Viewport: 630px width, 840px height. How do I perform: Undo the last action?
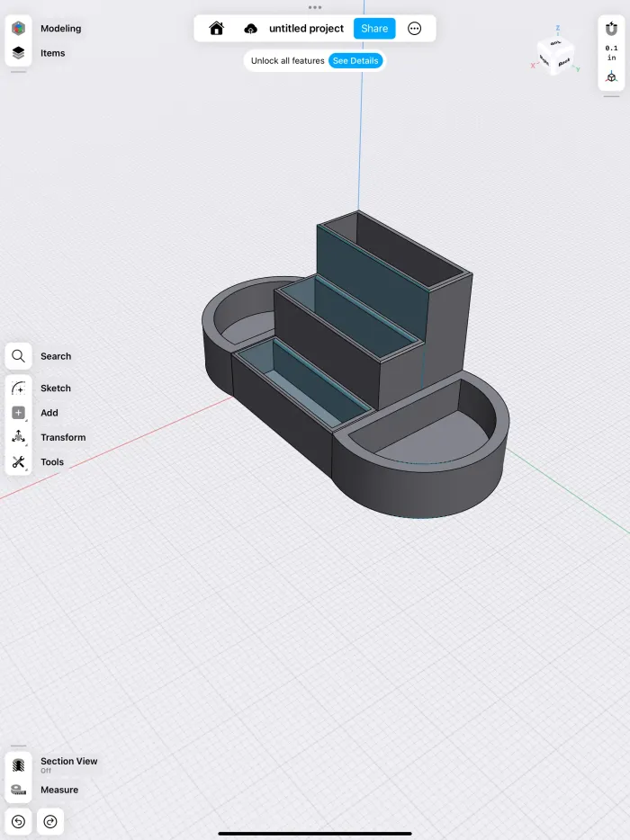coord(18,821)
